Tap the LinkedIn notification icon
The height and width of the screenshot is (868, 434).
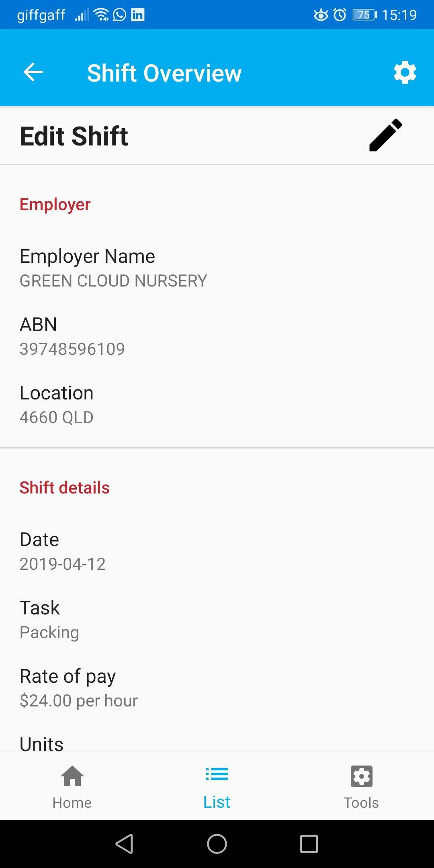pyautogui.click(x=138, y=15)
